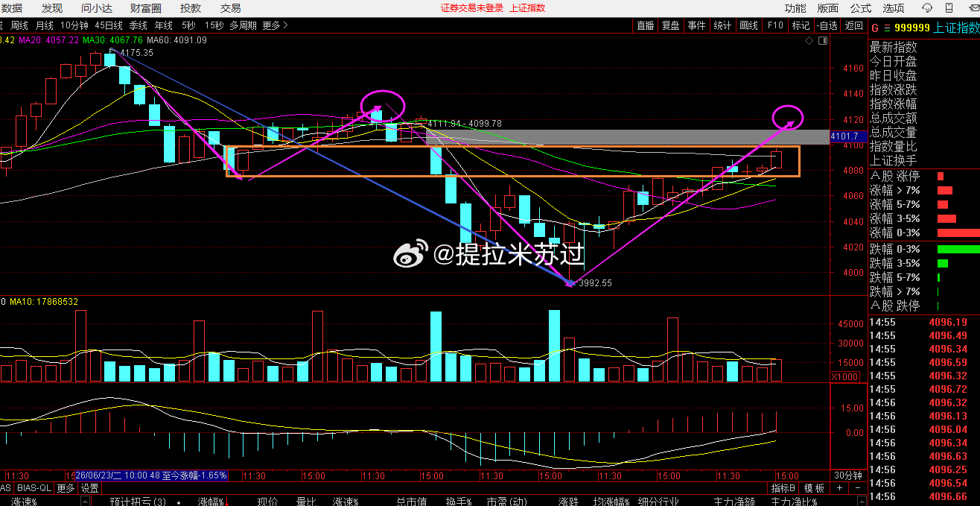Select the 多周期 view

[243, 25]
